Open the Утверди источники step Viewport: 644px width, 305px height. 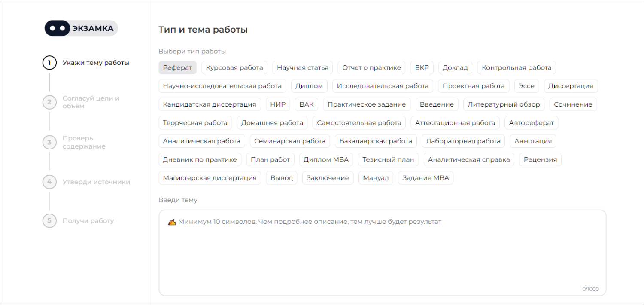(x=96, y=182)
